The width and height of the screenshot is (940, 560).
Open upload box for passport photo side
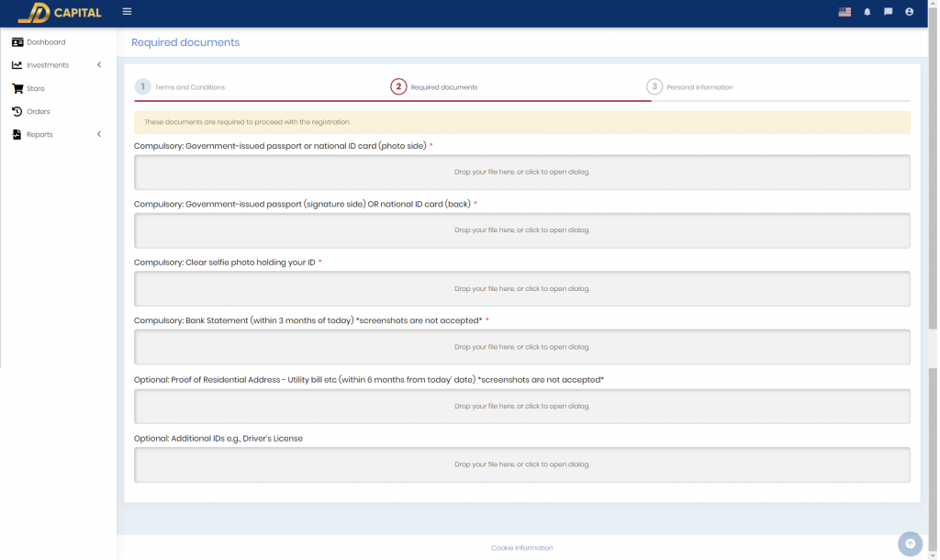point(521,172)
